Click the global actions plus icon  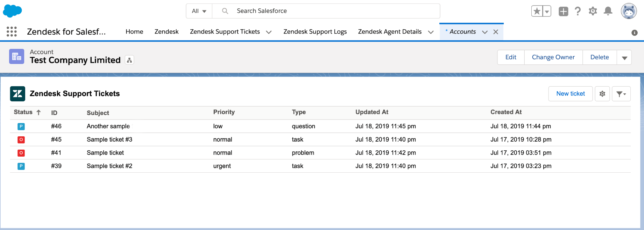point(563,11)
